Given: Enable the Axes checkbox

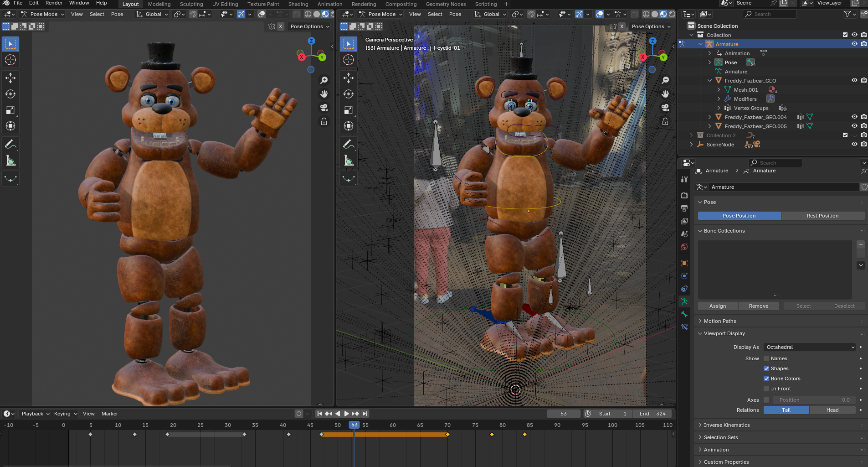Looking at the screenshot, I should pos(766,400).
